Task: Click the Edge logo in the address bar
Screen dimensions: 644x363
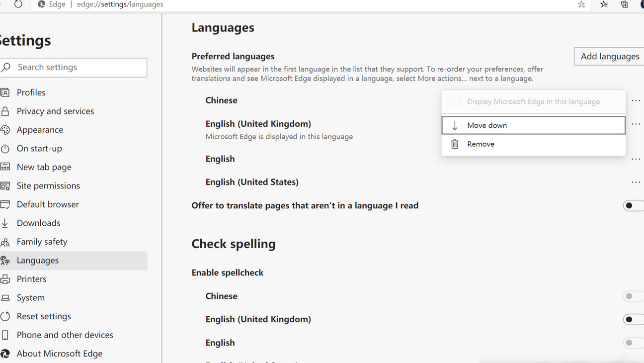Action: (42, 4)
